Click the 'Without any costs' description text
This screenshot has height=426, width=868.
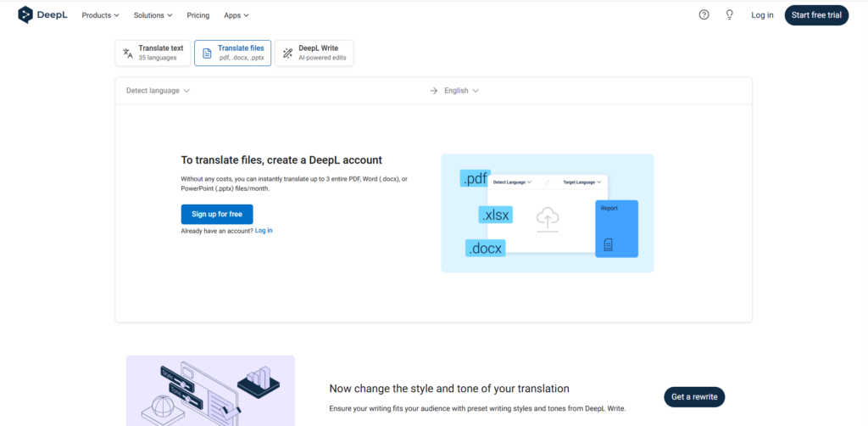click(294, 184)
